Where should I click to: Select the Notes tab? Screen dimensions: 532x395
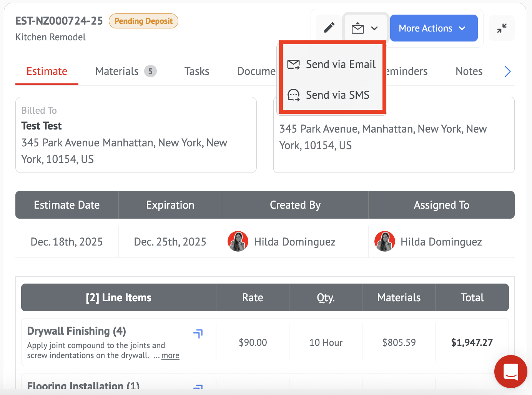point(469,71)
